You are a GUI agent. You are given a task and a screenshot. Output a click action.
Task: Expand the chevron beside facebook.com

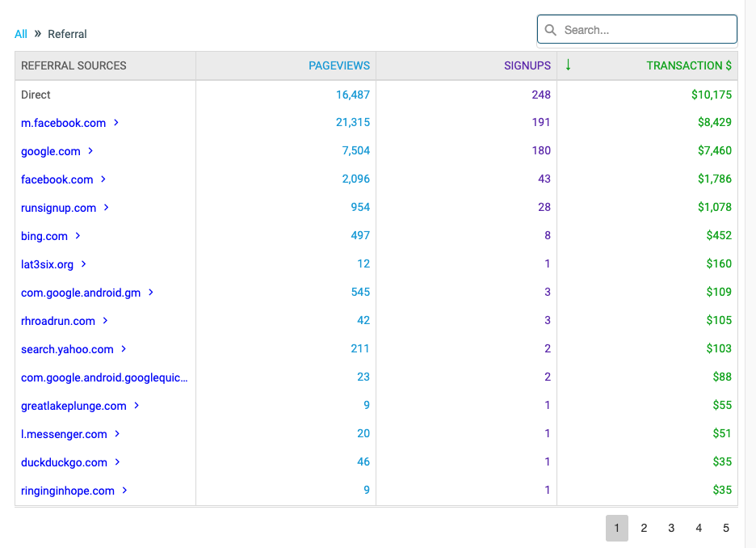[x=103, y=179]
